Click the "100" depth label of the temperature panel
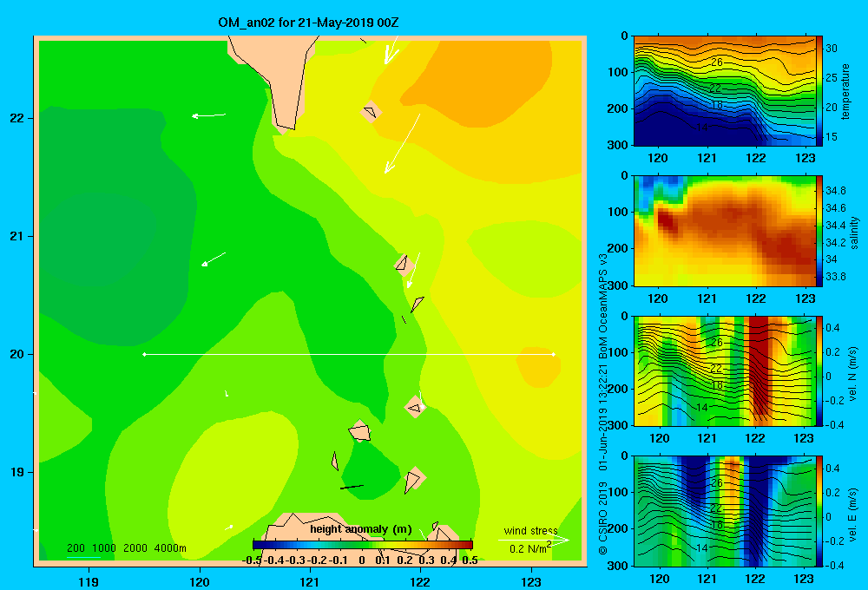The width and height of the screenshot is (868, 590). [x=618, y=73]
